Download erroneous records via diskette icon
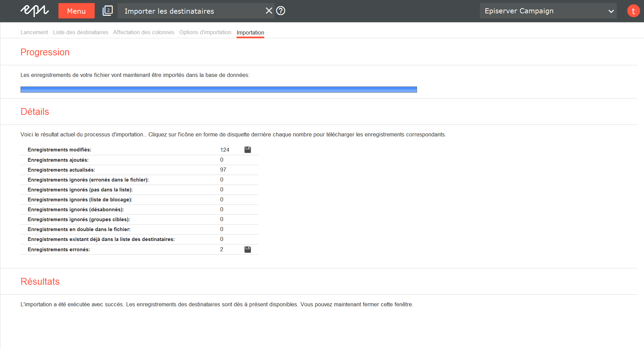 [x=248, y=250]
